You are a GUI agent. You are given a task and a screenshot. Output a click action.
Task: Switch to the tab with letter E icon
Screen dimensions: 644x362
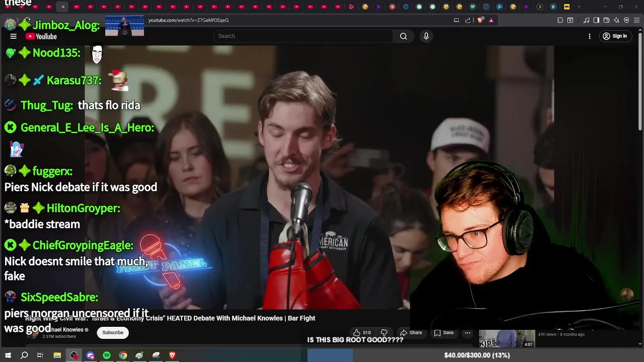tap(553, 7)
